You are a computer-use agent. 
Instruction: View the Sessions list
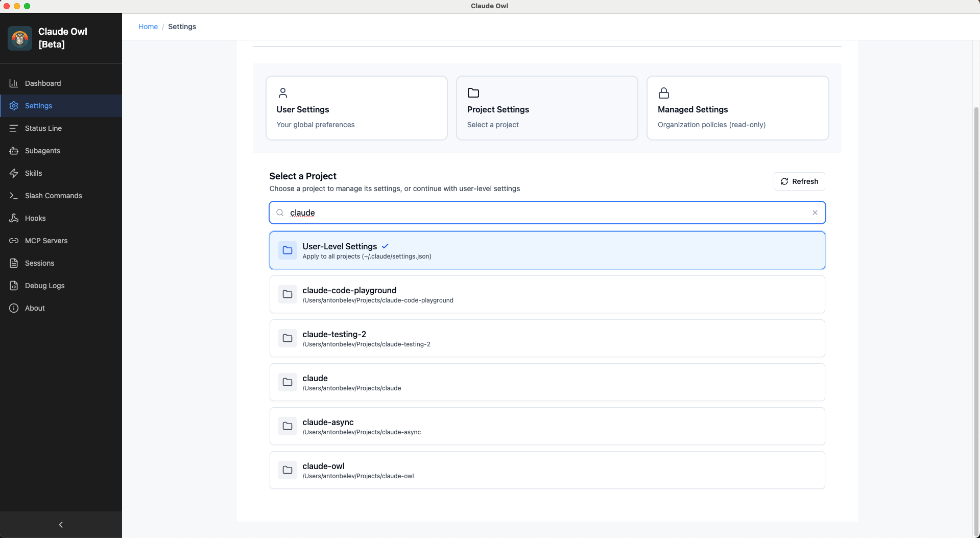[39, 263]
